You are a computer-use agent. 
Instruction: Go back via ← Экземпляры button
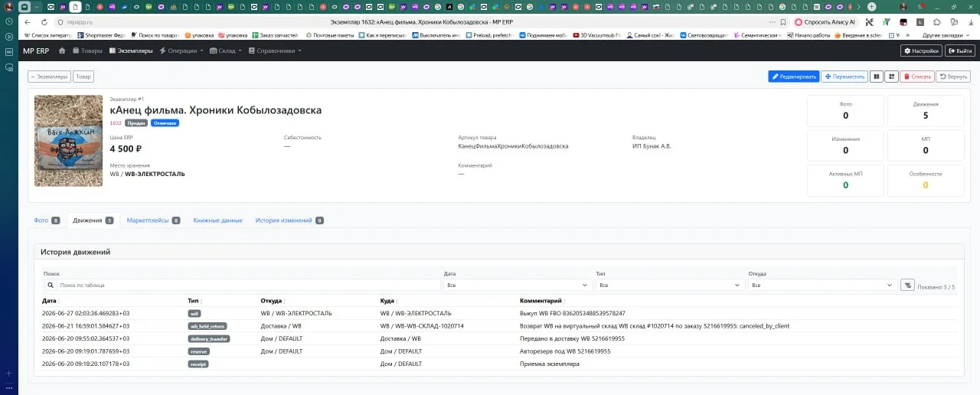pos(49,77)
